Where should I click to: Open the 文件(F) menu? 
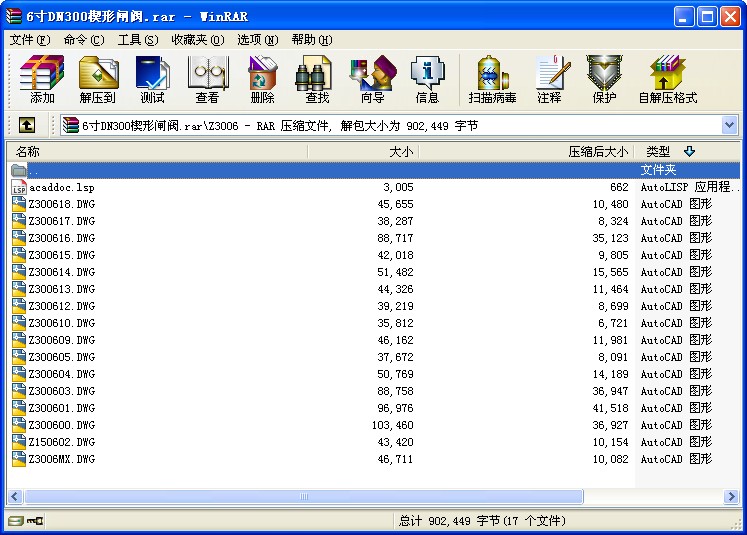[x=29, y=40]
